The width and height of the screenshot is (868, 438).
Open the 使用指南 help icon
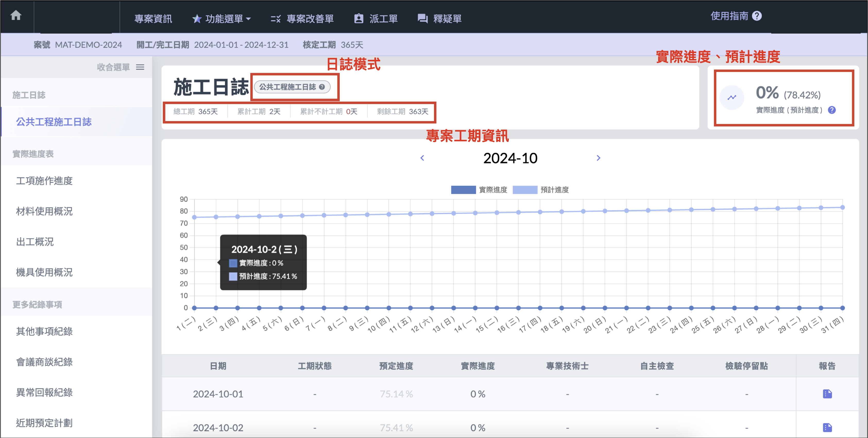pyautogui.click(x=757, y=16)
